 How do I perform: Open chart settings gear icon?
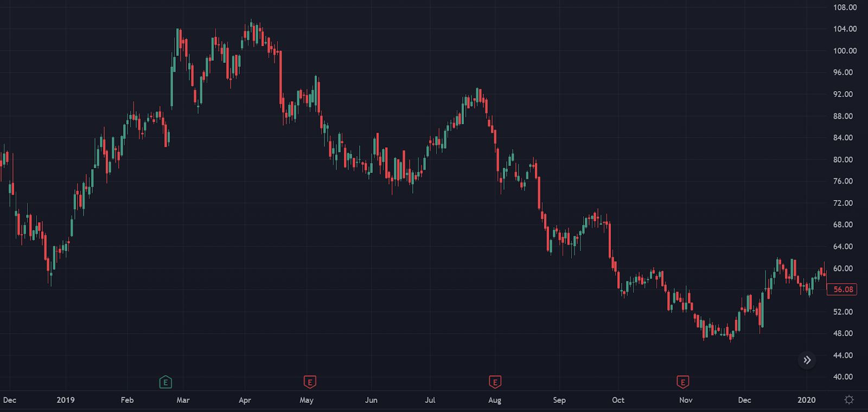pos(849,400)
